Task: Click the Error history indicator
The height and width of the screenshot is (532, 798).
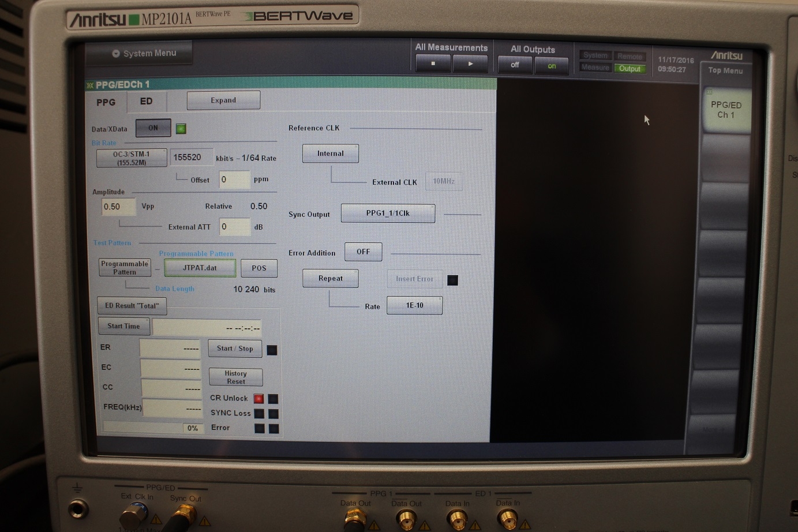Action: [274, 429]
